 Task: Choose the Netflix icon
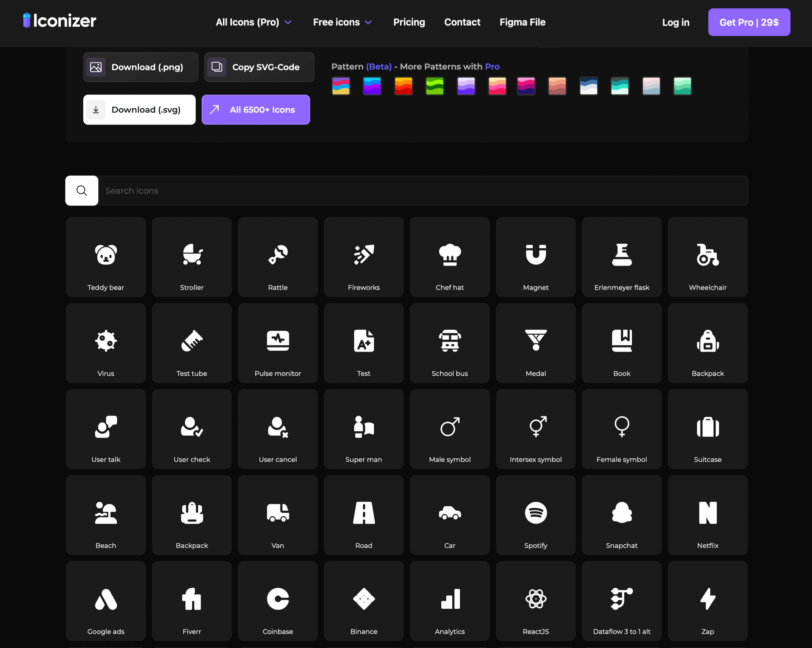tap(708, 515)
